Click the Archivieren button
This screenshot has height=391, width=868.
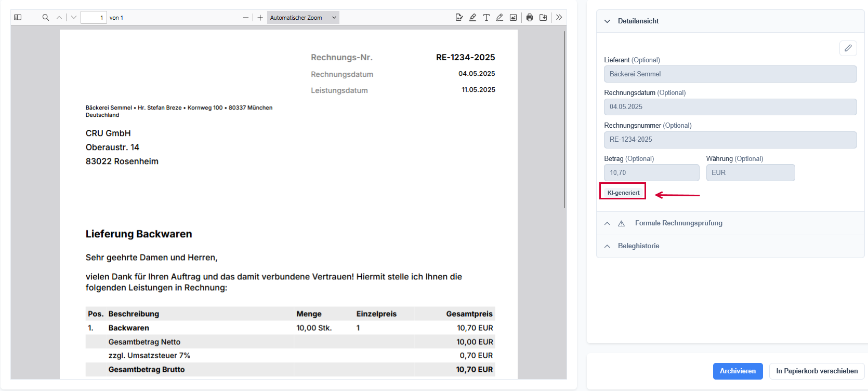pyautogui.click(x=738, y=371)
